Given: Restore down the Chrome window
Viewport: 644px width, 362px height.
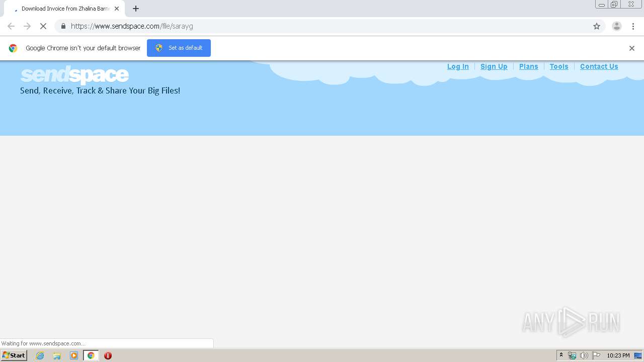Looking at the screenshot, I should [x=614, y=5].
